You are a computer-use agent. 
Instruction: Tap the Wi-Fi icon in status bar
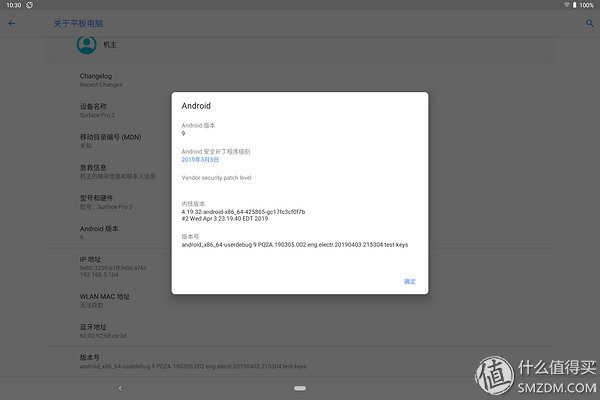(x=567, y=5)
